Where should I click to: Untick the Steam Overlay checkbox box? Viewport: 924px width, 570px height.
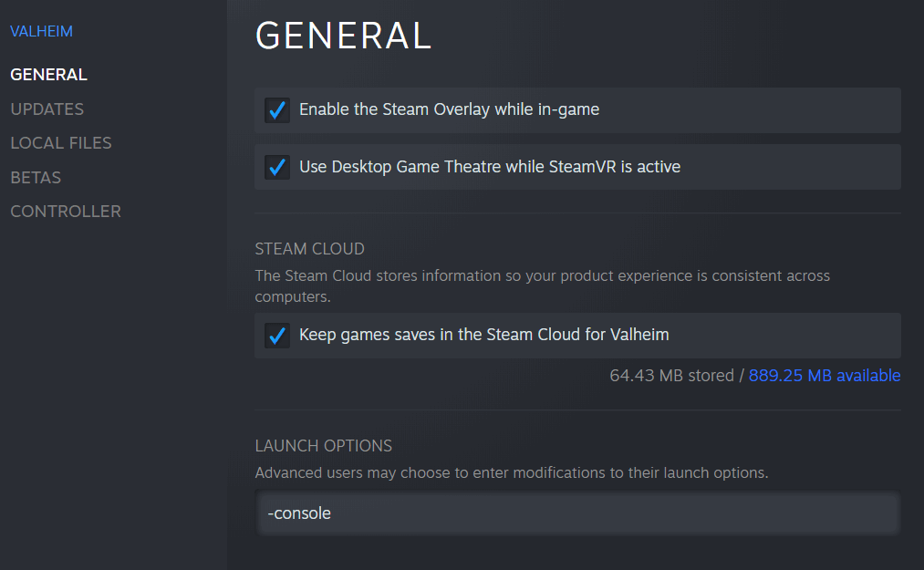(x=276, y=110)
